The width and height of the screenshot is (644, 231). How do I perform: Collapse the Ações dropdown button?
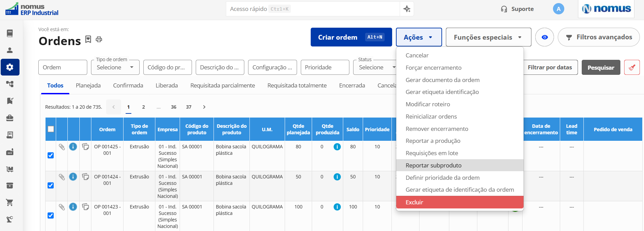[419, 37]
